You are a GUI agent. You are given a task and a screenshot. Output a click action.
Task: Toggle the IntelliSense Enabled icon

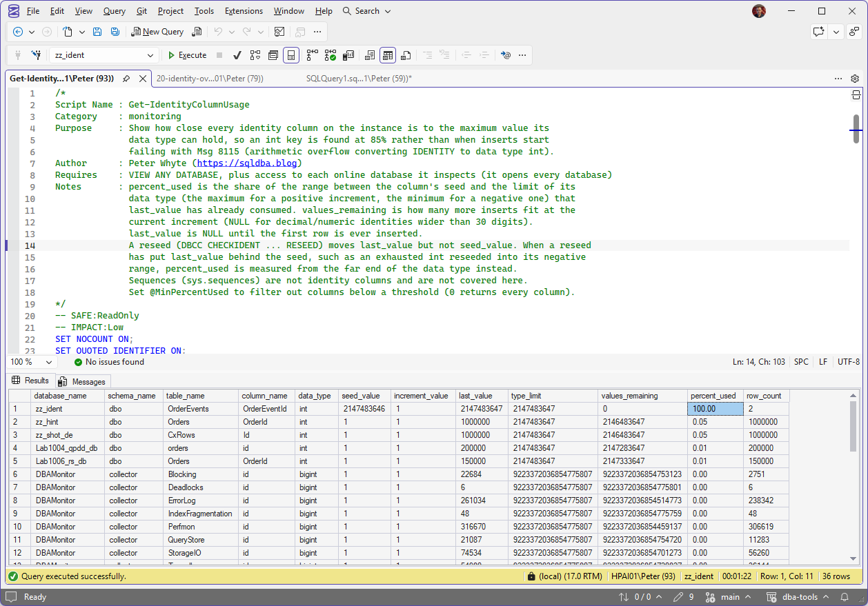[x=291, y=55]
